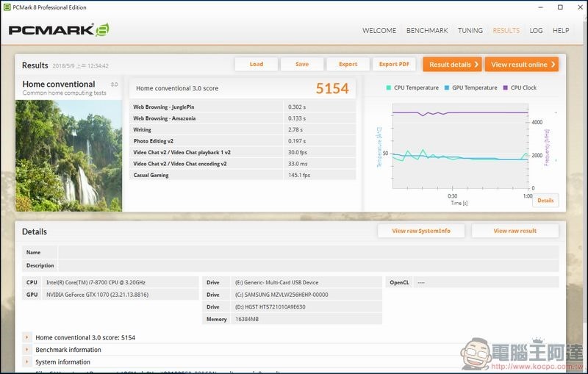
Task: Click the CPU Temperature legend color square
Action: 389,87
